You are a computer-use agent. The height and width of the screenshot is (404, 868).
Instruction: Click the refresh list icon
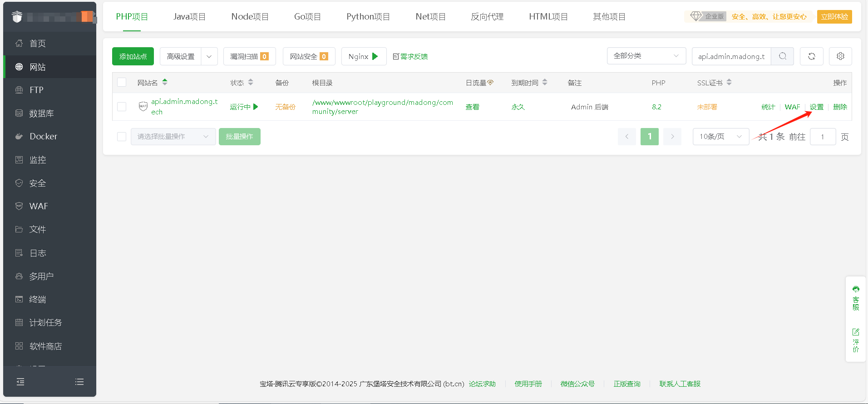[811, 56]
